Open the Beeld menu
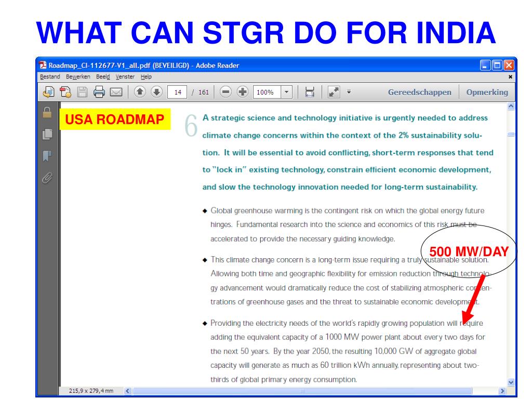The width and height of the screenshot is (532, 399). click(103, 77)
